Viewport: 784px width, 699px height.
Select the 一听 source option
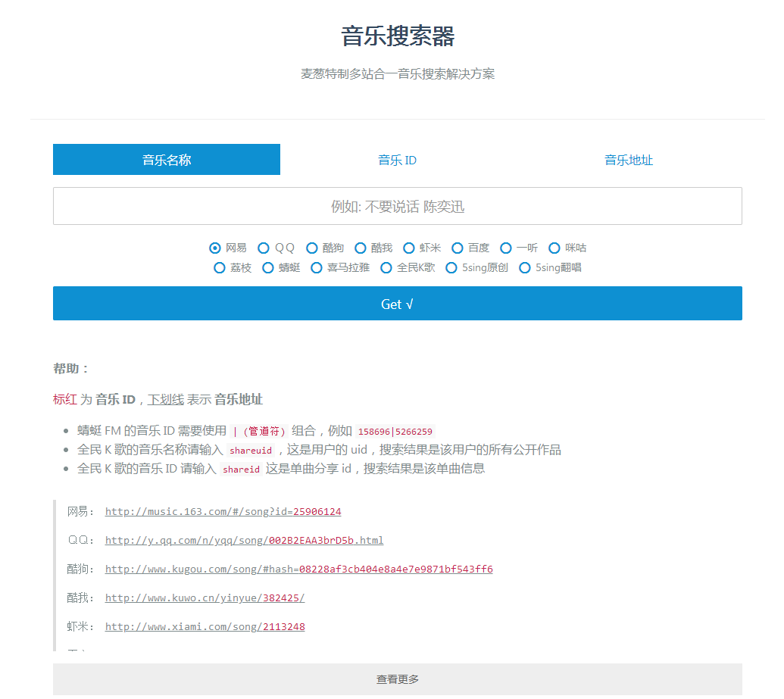point(506,248)
